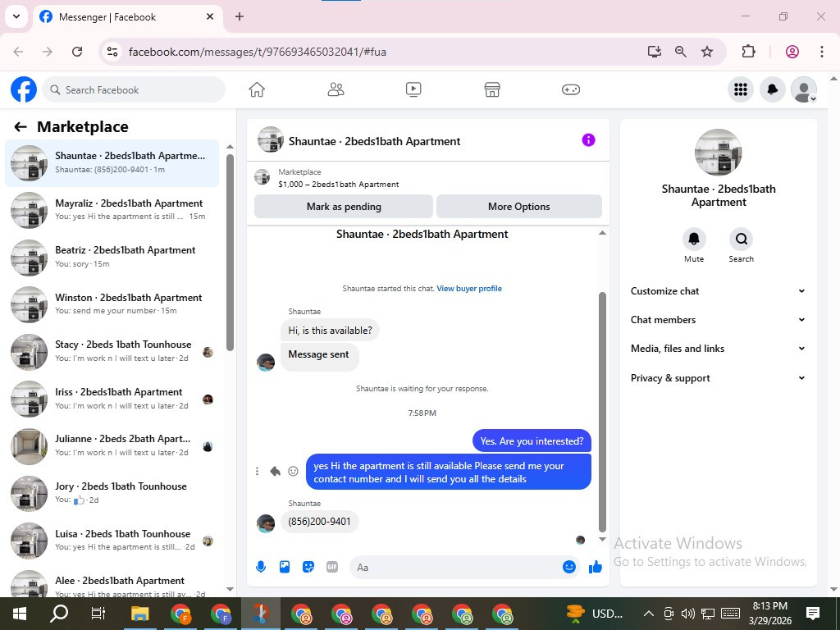Send a thumbs up like

tap(596, 567)
